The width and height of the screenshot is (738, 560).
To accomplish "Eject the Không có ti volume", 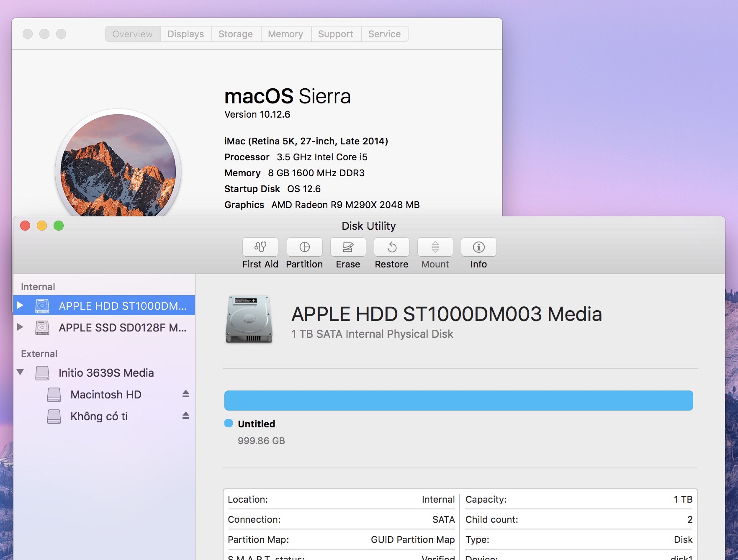I will click(186, 416).
